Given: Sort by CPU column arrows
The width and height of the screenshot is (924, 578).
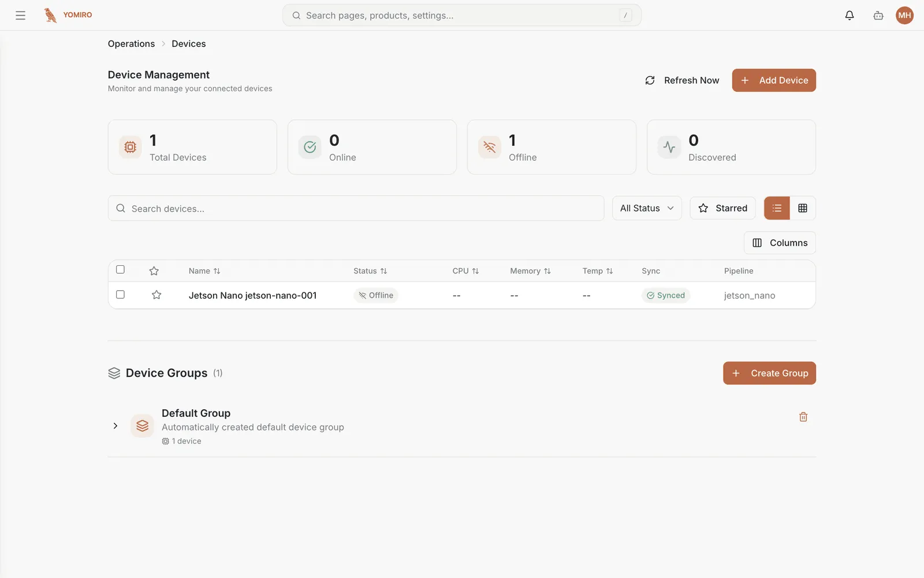Looking at the screenshot, I should point(476,271).
